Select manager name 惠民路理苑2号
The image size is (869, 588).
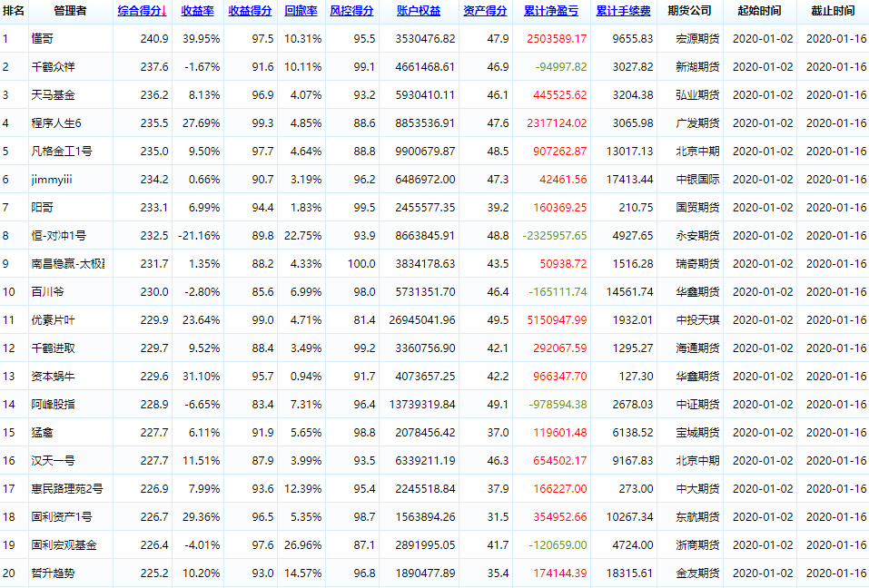[67, 489]
